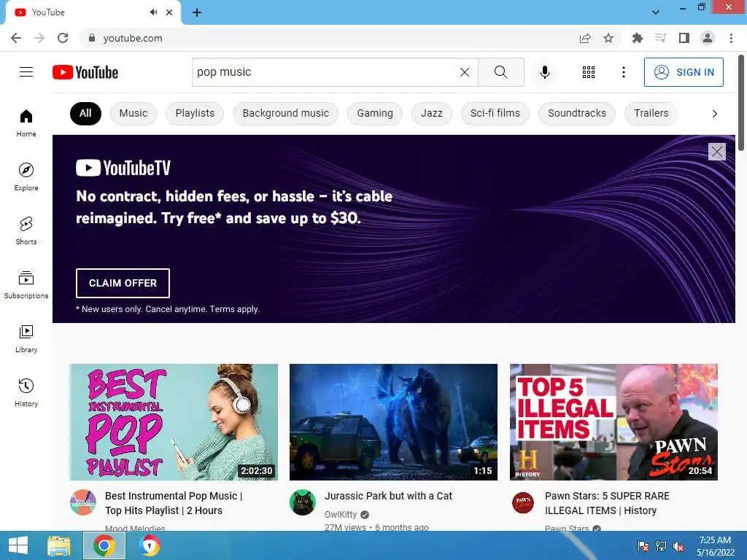Viewport: 747px width, 560px height.
Task: Open Pawn Stars 5 SUPER RARE title
Action: click(x=607, y=503)
